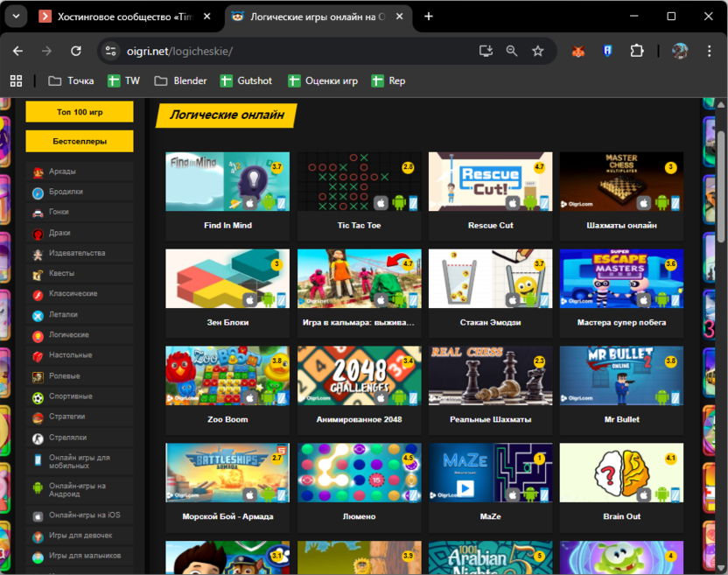Viewport: 728px width, 575px height.
Task: Click the install app icon in address bar
Action: click(x=486, y=52)
